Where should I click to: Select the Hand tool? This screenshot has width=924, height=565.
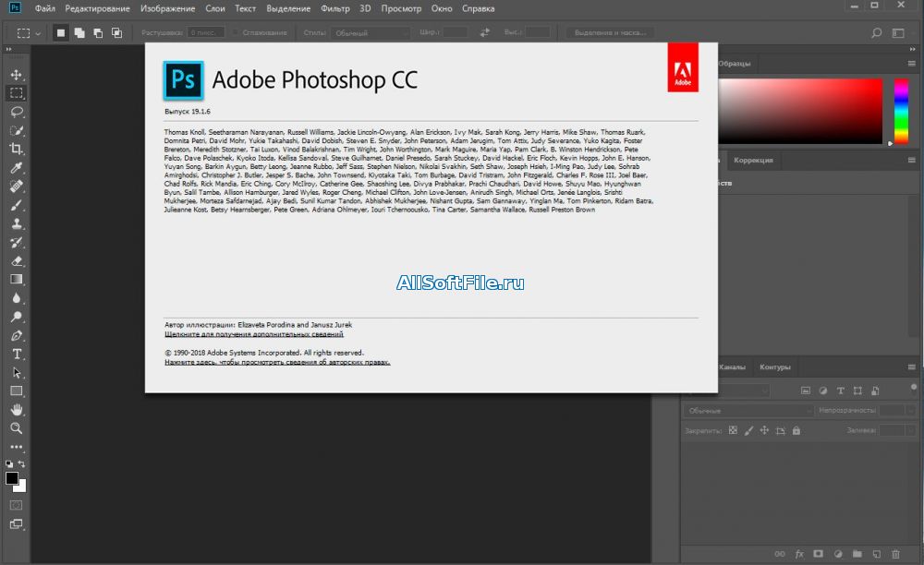point(17,410)
